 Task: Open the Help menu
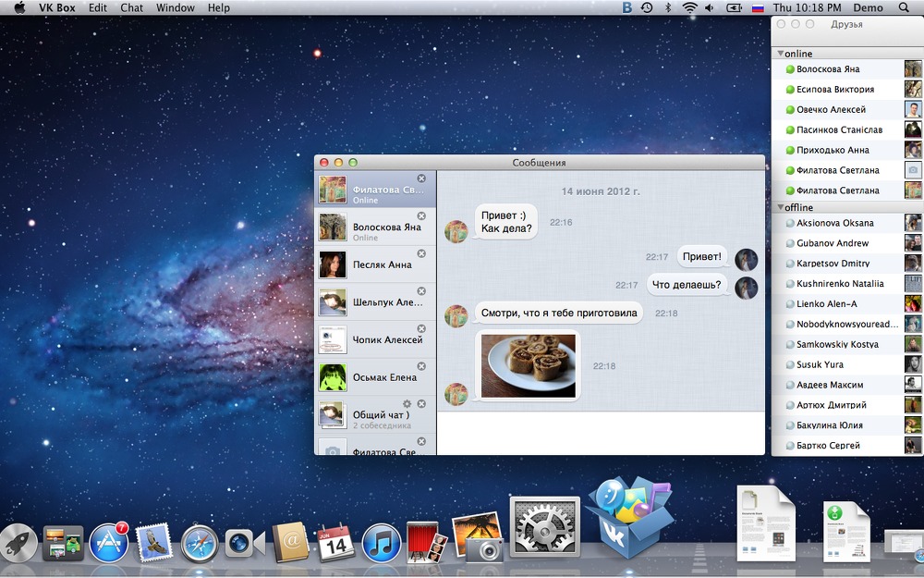(x=219, y=7)
